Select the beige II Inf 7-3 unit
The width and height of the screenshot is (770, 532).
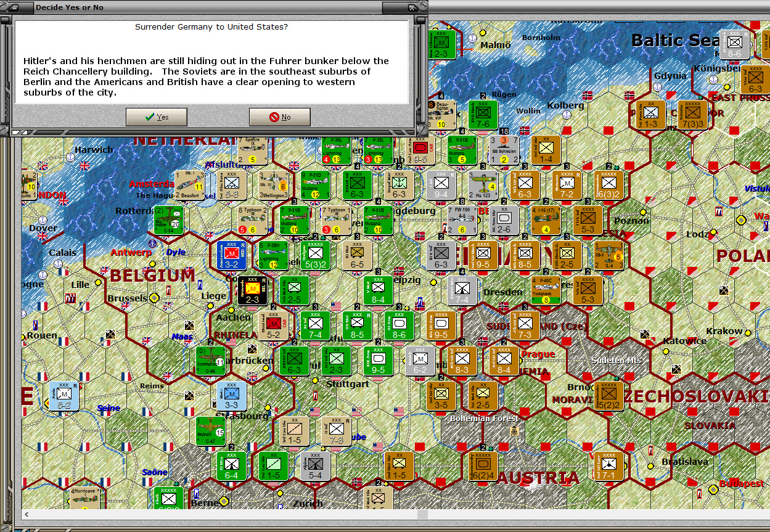pyautogui.click(x=336, y=431)
